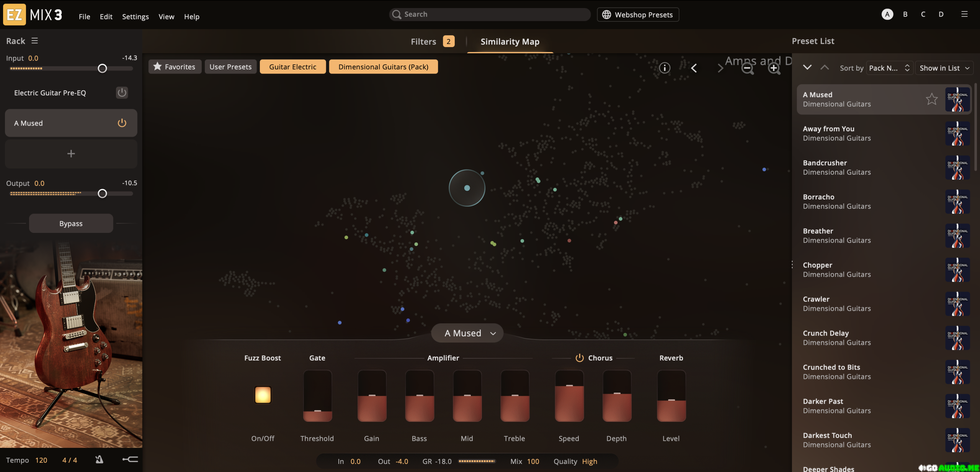Viewport: 980px width, 472px height.
Task: Open the top-right main hamburger menu
Action: coord(964,14)
